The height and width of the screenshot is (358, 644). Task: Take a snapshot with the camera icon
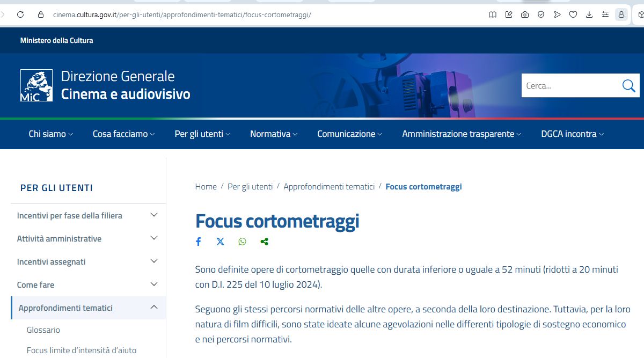click(525, 14)
